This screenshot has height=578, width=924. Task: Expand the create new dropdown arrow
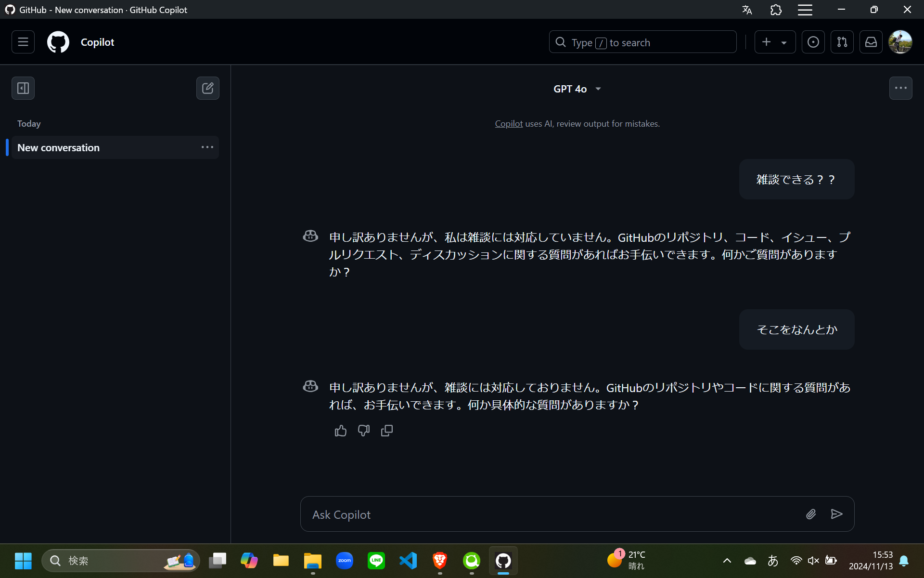click(x=783, y=42)
